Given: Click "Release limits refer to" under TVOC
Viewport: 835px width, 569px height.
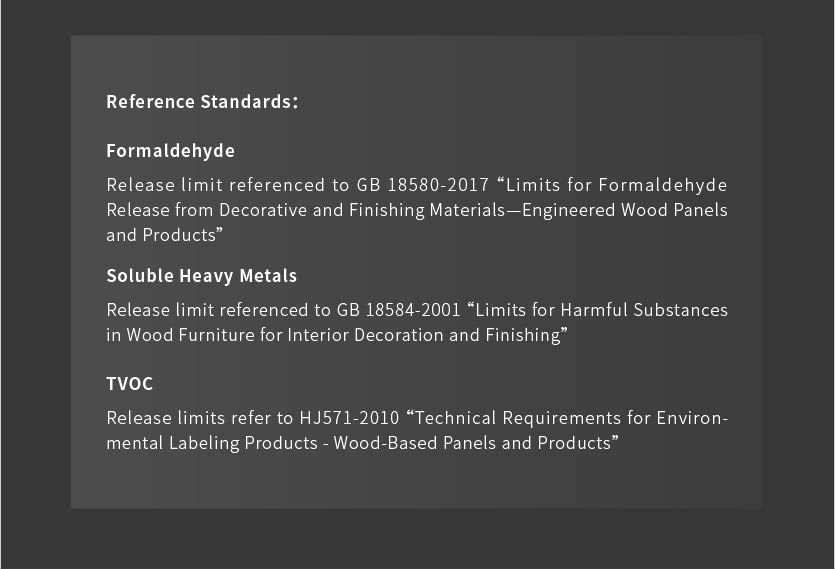Looking at the screenshot, I should [x=199, y=418].
